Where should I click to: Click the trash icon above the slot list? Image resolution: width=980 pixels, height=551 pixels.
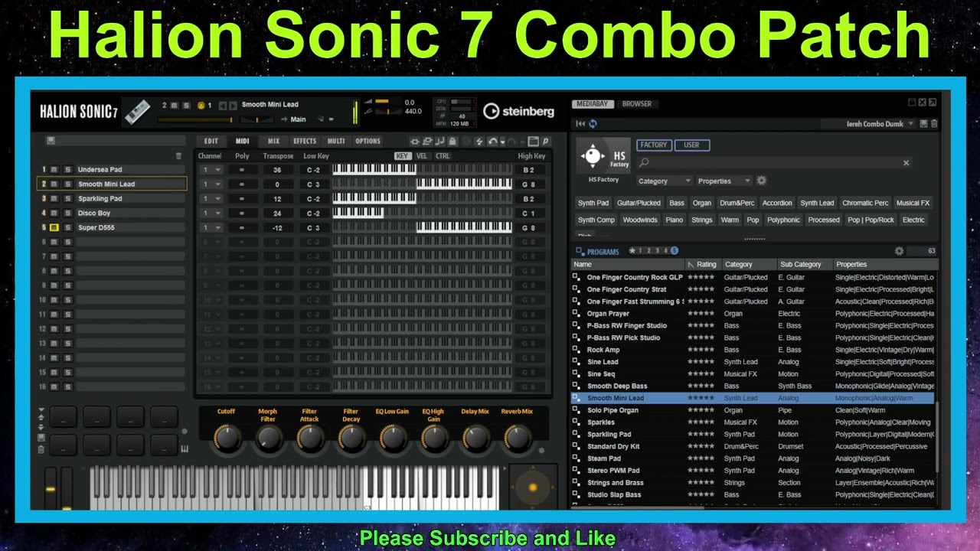178,155
